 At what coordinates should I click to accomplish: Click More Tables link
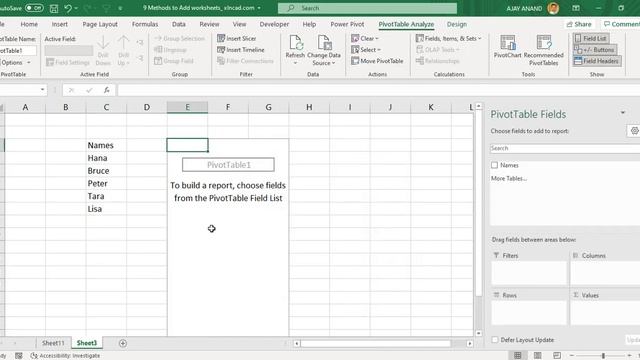point(509,178)
